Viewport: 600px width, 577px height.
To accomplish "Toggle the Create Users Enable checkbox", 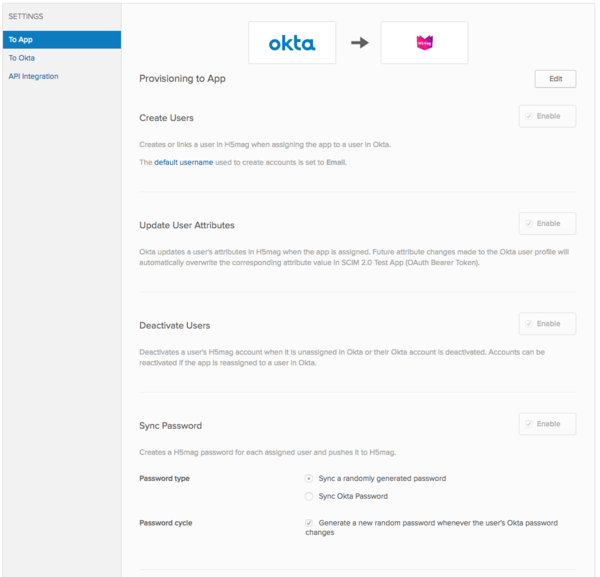I will (x=529, y=117).
